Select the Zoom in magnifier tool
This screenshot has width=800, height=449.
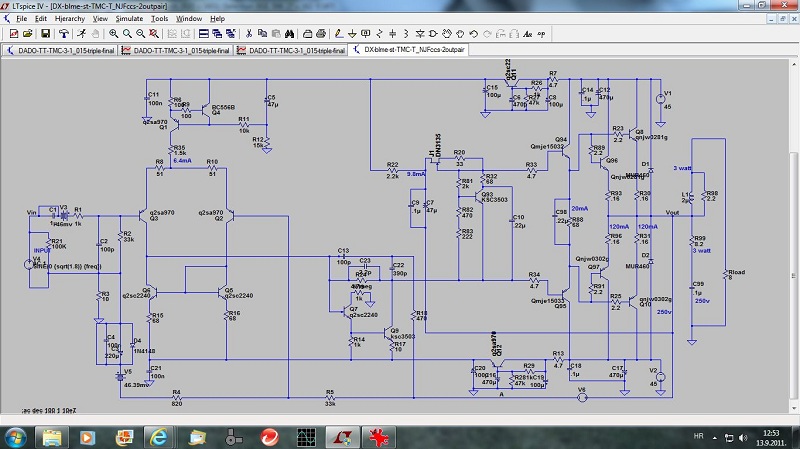pyautogui.click(x=113, y=32)
